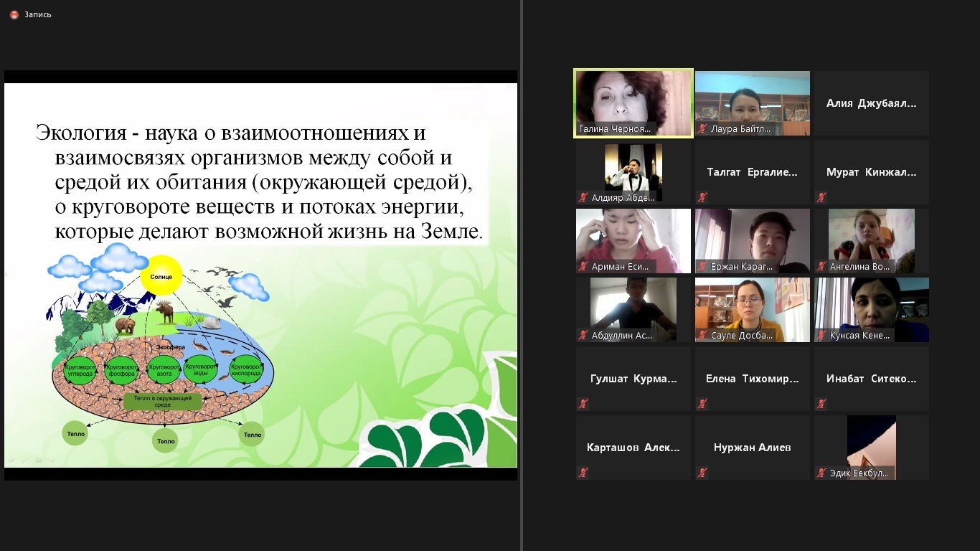This screenshot has height=553, width=980.
Task: Select the Ариман Еси video tile
Action: [x=633, y=241]
